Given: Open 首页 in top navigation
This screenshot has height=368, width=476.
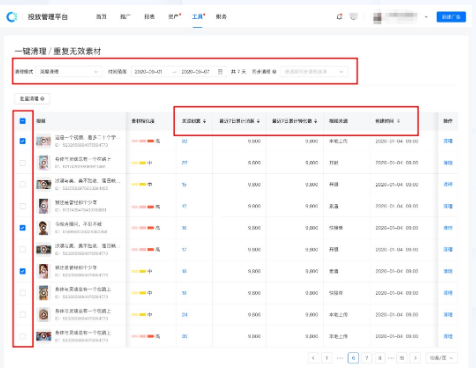Looking at the screenshot, I should point(101,17).
